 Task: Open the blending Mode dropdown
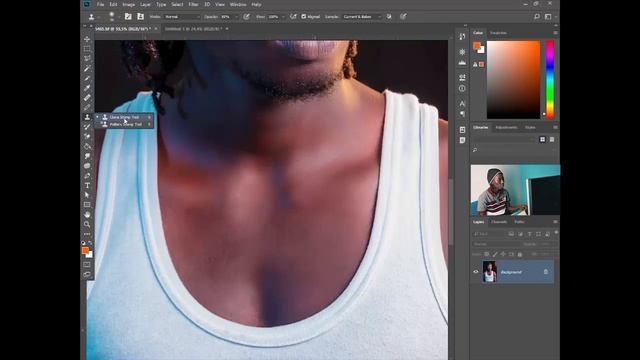182,17
